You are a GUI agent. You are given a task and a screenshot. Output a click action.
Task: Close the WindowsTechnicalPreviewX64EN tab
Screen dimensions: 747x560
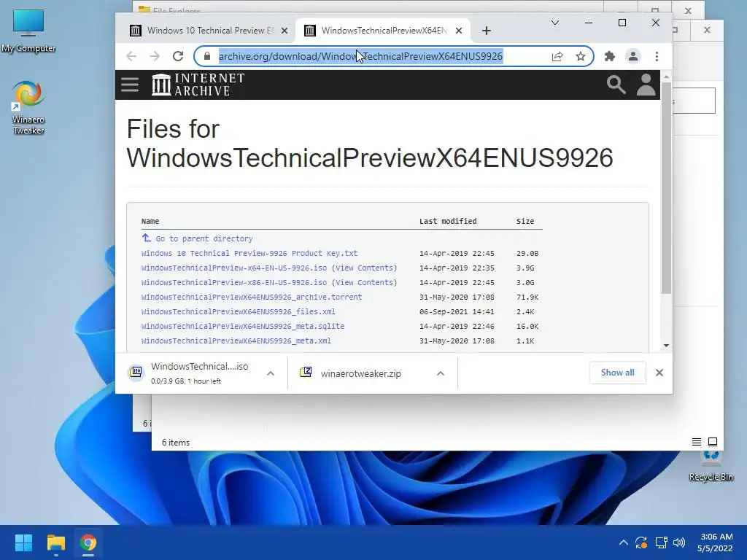pyautogui.click(x=459, y=31)
